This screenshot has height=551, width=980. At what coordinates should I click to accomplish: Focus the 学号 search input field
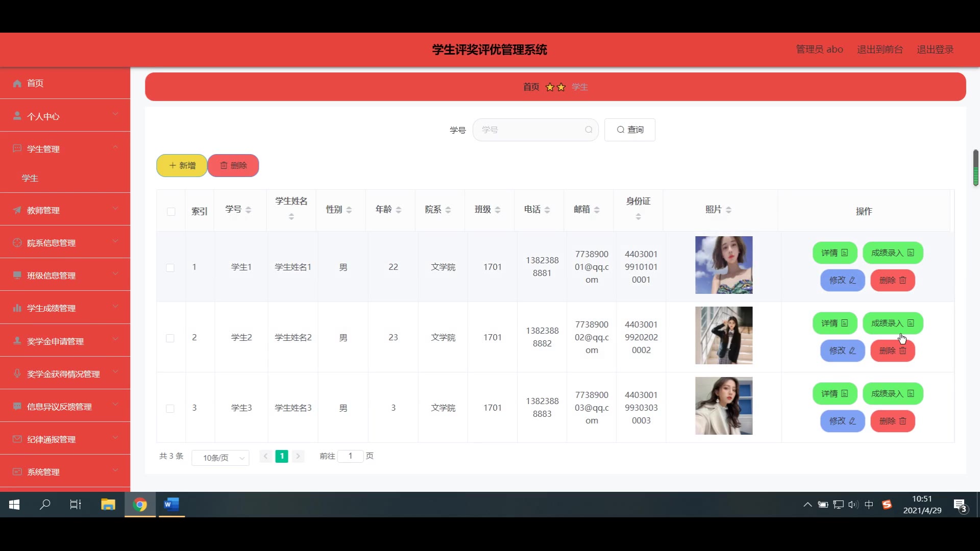[535, 130]
